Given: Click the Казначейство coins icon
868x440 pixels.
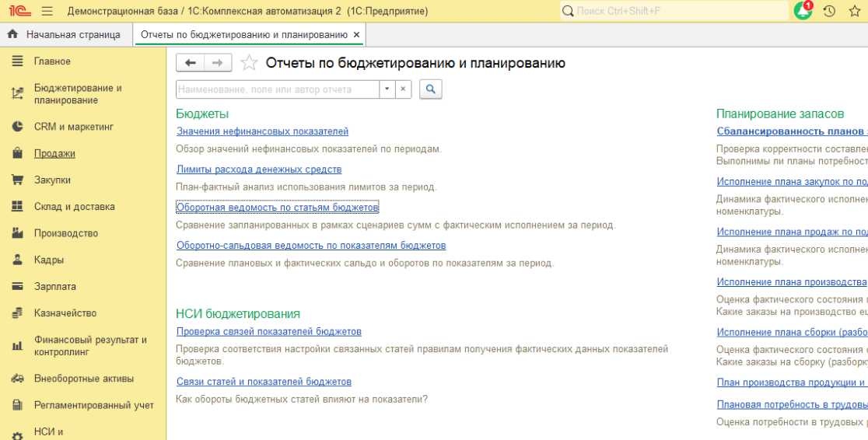Looking at the screenshot, I should (x=18, y=313).
